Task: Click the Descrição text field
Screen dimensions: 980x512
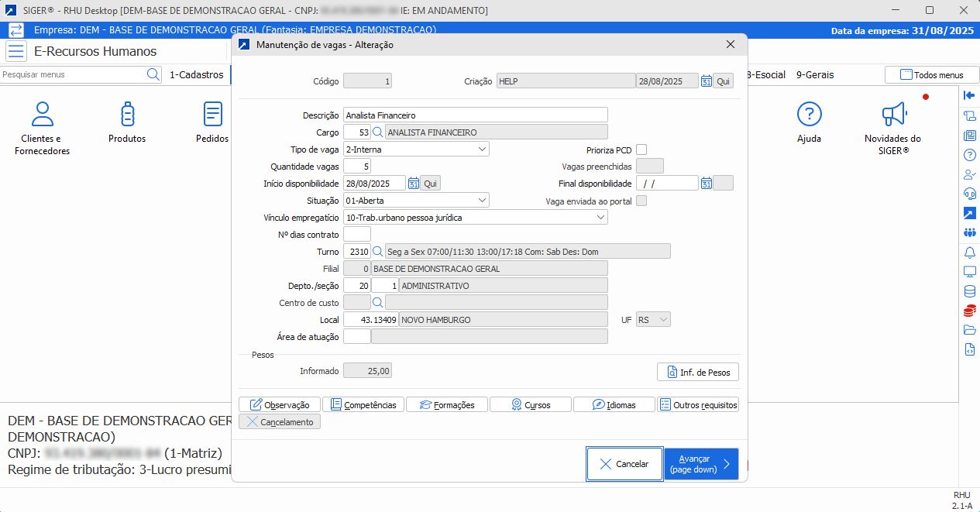Action: tap(475, 115)
